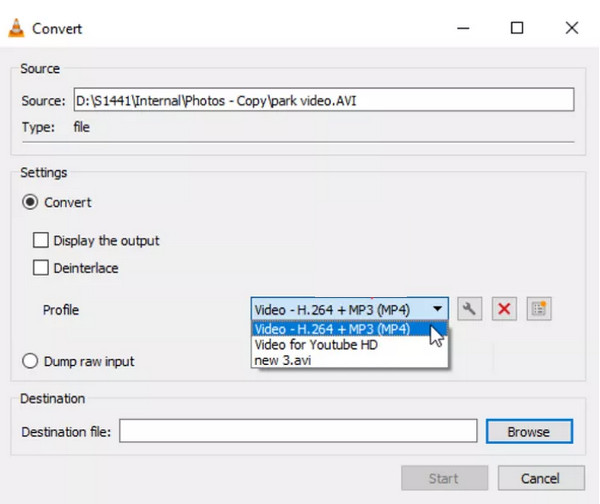Choose Video - H.264 + MP3 (MP4) list entry
This screenshot has height=504, width=600.
pyautogui.click(x=349, y=329)
